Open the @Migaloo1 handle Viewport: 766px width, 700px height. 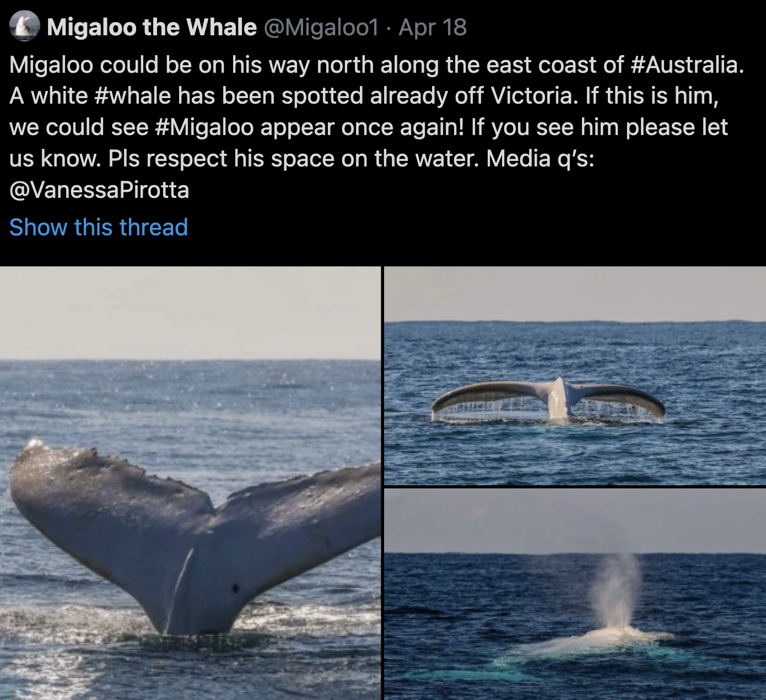pos(322,27)
